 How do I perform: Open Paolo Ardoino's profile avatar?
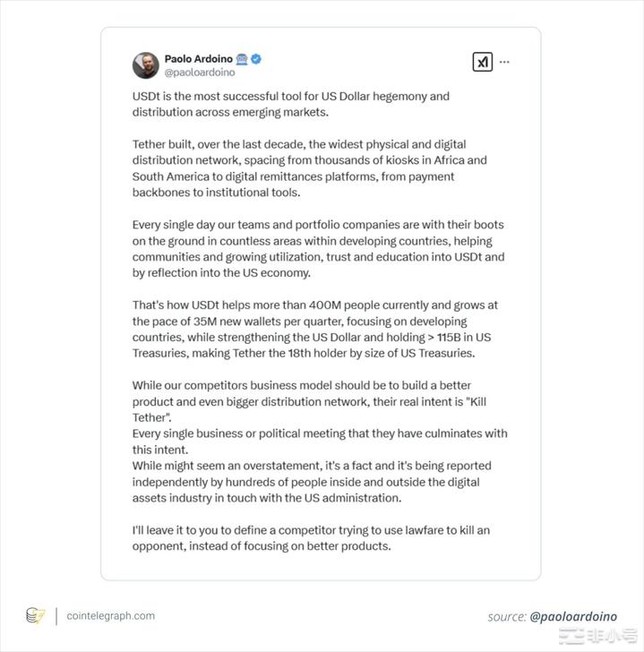pyautogui.click(x=145, y=65)
